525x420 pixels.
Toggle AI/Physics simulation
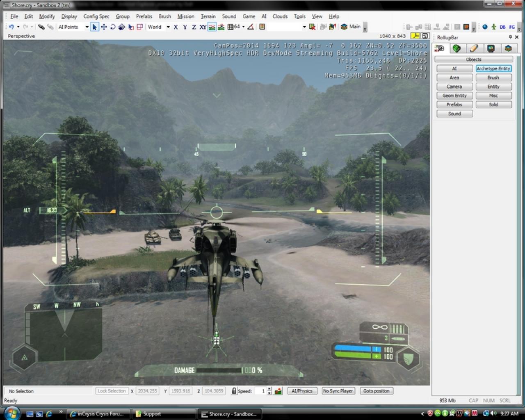302,391
